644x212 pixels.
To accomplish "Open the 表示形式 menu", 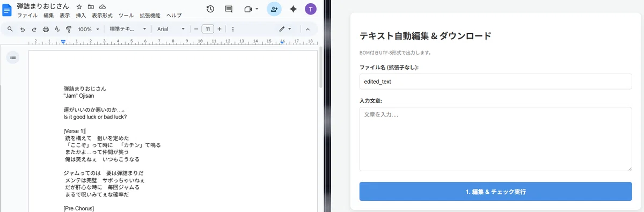I will 103,16.
